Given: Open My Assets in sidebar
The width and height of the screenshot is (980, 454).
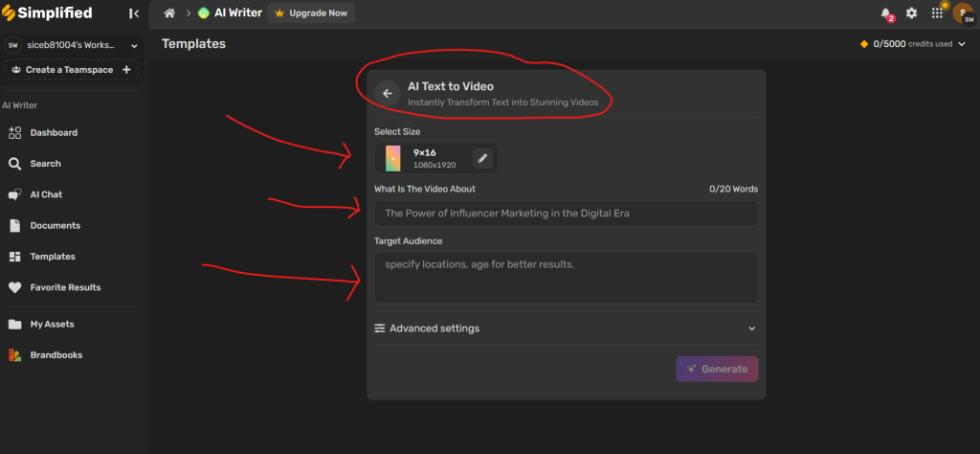Looking at the screenshot, I should click(52, 324).
